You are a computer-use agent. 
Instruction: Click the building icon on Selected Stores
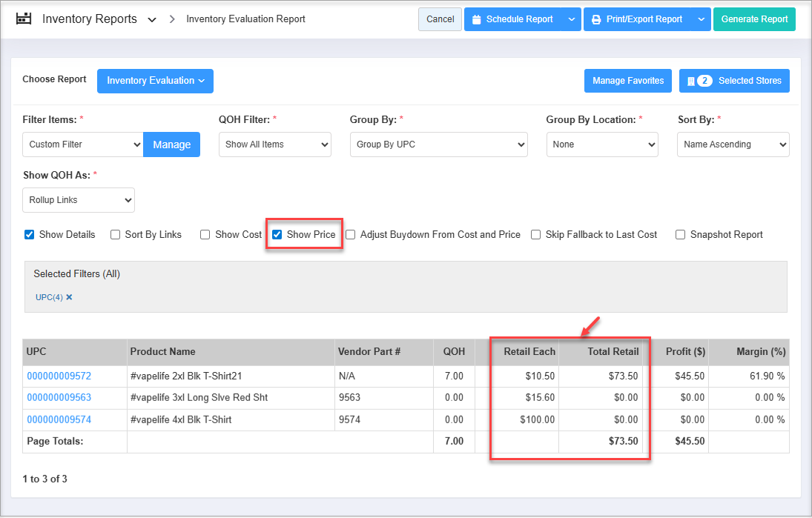(x=691, y=81)
